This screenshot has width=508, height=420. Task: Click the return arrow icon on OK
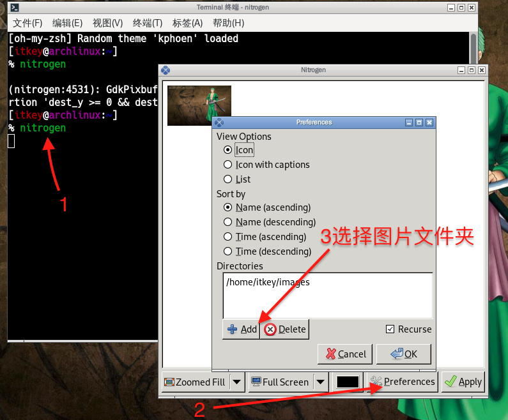pos(397,354)
